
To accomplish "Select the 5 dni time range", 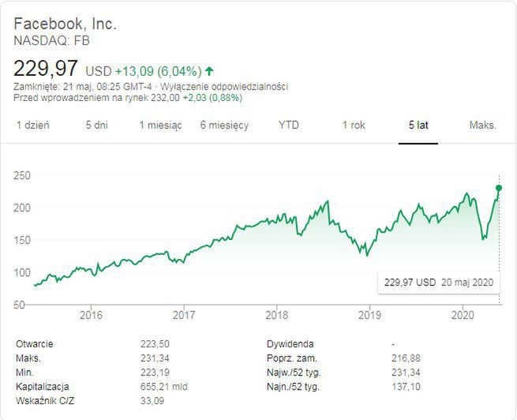I will pos(96,125).
